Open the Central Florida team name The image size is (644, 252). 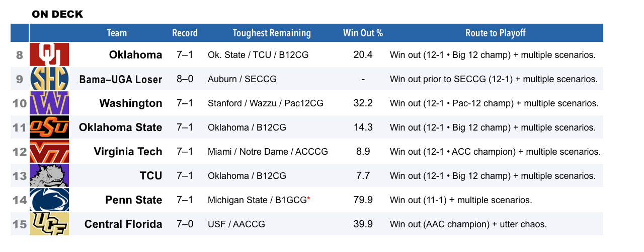click(x=123, y=224)
